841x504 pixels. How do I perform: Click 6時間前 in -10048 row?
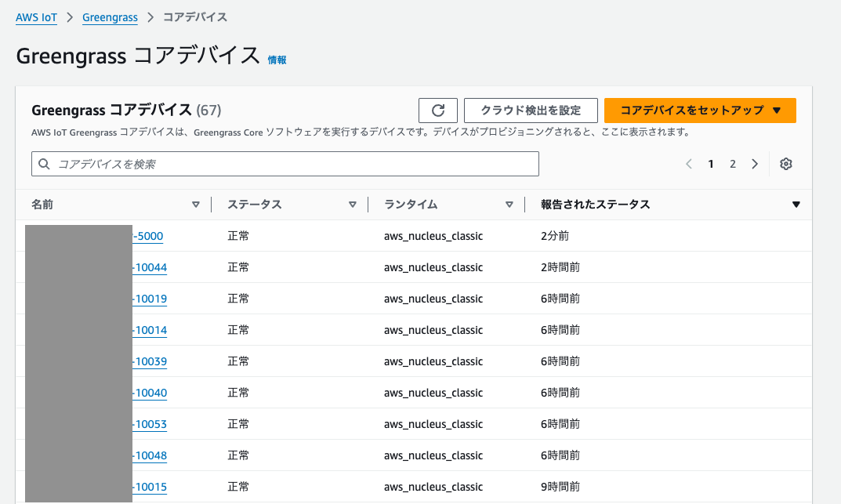coord(560,455)
